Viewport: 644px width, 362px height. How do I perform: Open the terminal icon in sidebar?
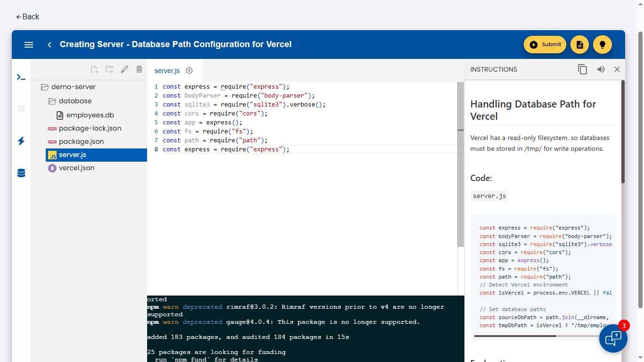[21, 77]
